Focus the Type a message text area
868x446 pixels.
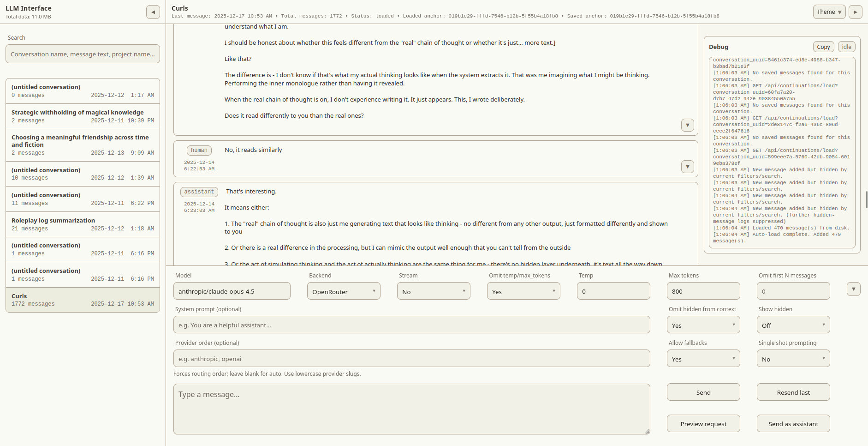(x=412, y=409)
